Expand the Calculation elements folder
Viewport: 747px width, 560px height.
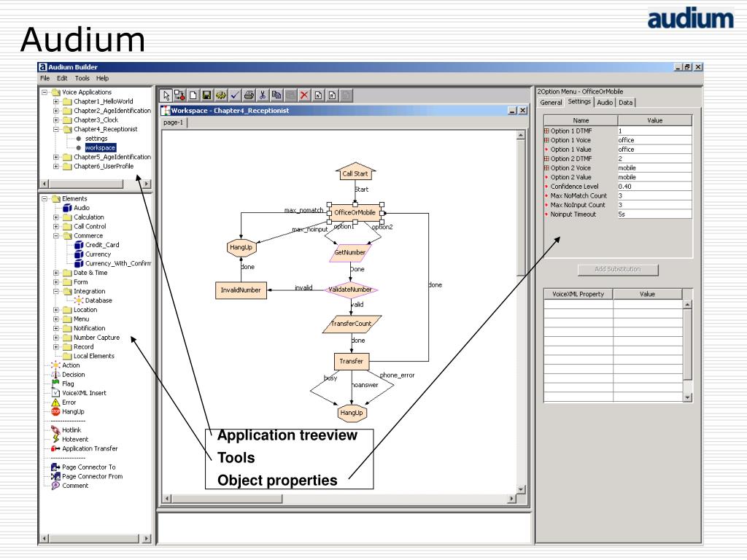point(55,217)
